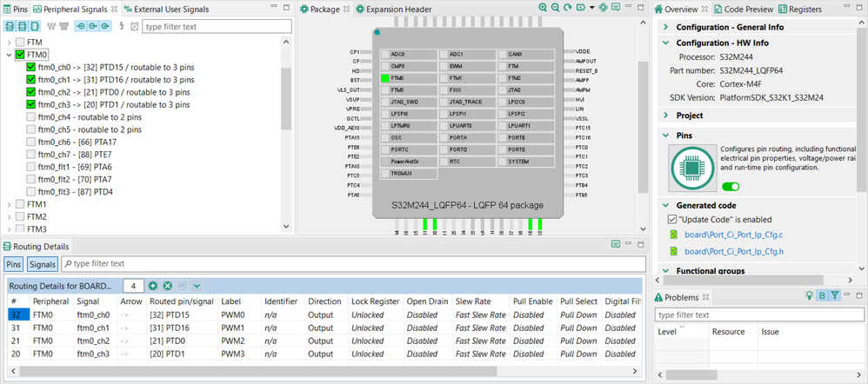
Task: Check the ftm0_ch6 PTA17 checkbox
Action: tap(31, 142)
